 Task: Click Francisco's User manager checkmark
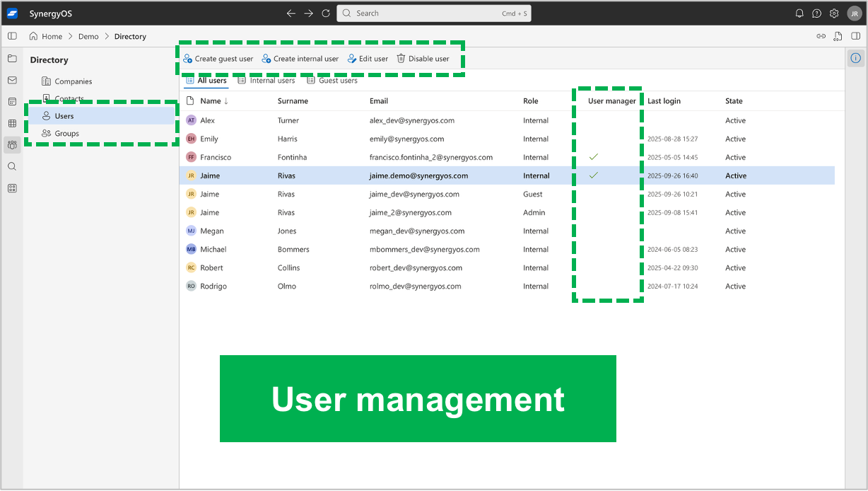point(594,157)
